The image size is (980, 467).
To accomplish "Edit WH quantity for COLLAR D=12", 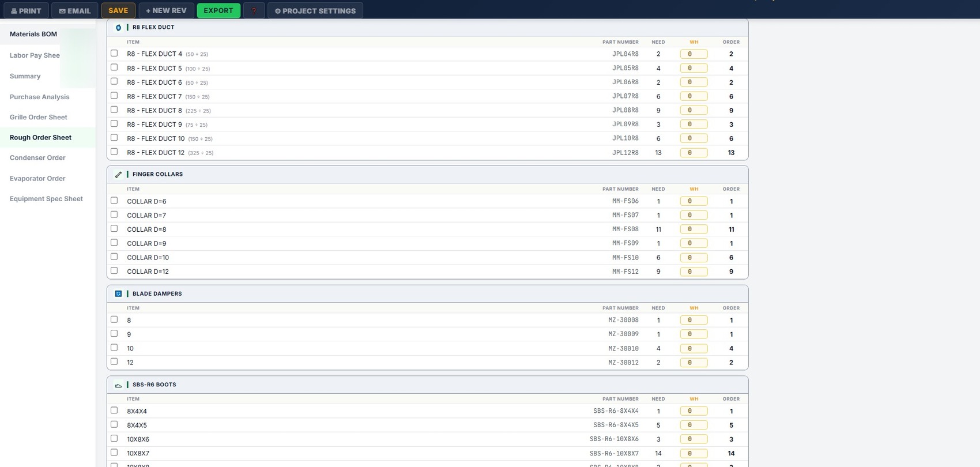I will pyautogui.click(x=693, y=272).
